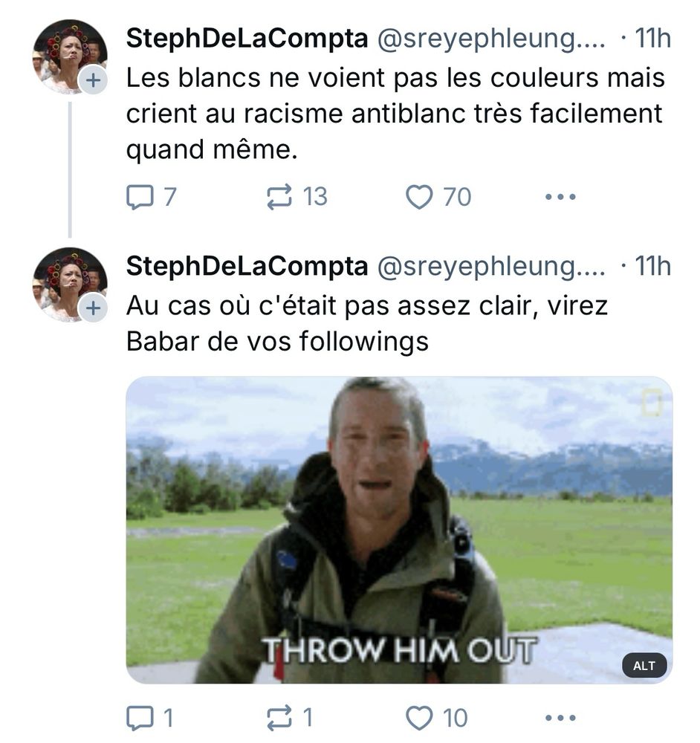Image resolution: width=700 pixels, height=743 pixels.
Task: Follow user via plus badge on first avatar
Action: (92, 82)
